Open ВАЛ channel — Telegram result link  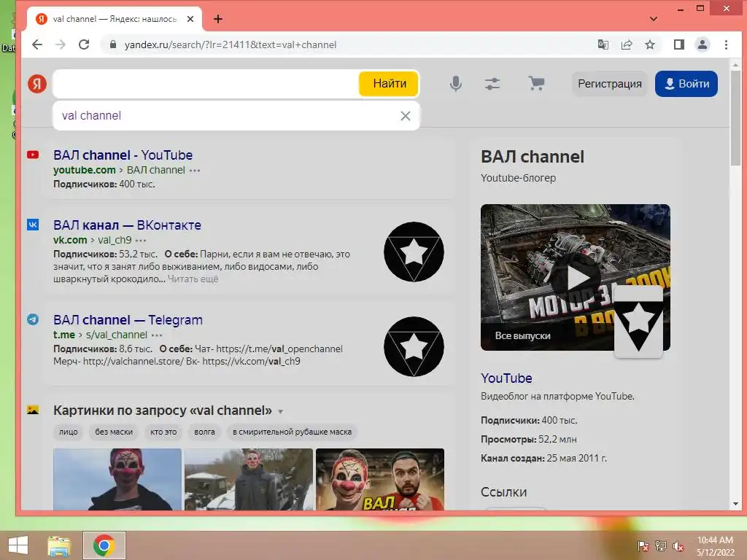[x=128, y=320]
